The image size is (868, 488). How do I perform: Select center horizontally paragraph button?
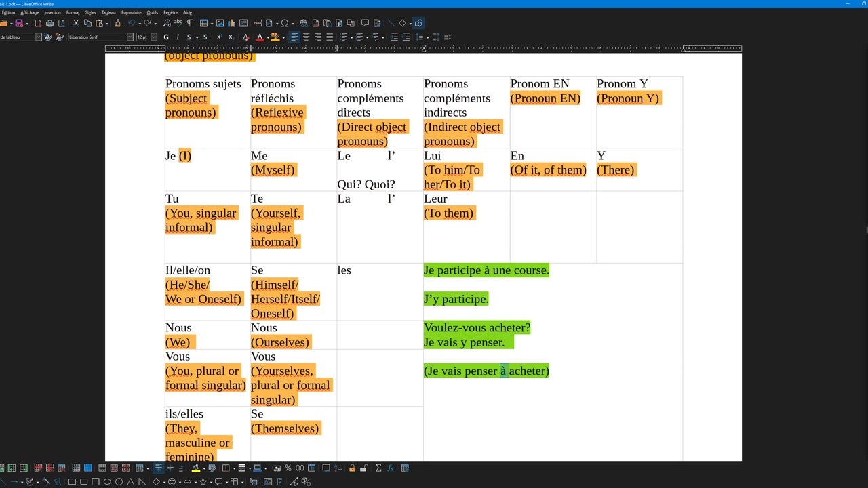[x=306, y=37]
